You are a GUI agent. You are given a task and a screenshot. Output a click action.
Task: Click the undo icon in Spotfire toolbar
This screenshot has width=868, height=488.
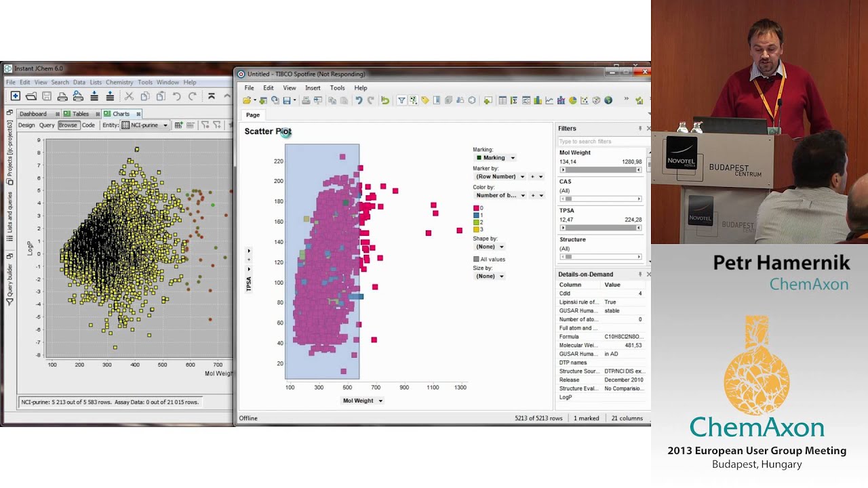359,100
